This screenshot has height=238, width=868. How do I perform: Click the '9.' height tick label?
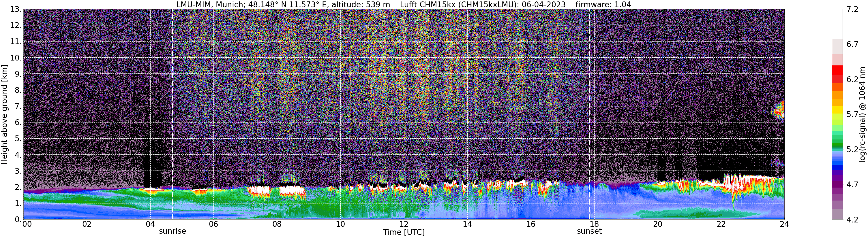coord(18,74)
